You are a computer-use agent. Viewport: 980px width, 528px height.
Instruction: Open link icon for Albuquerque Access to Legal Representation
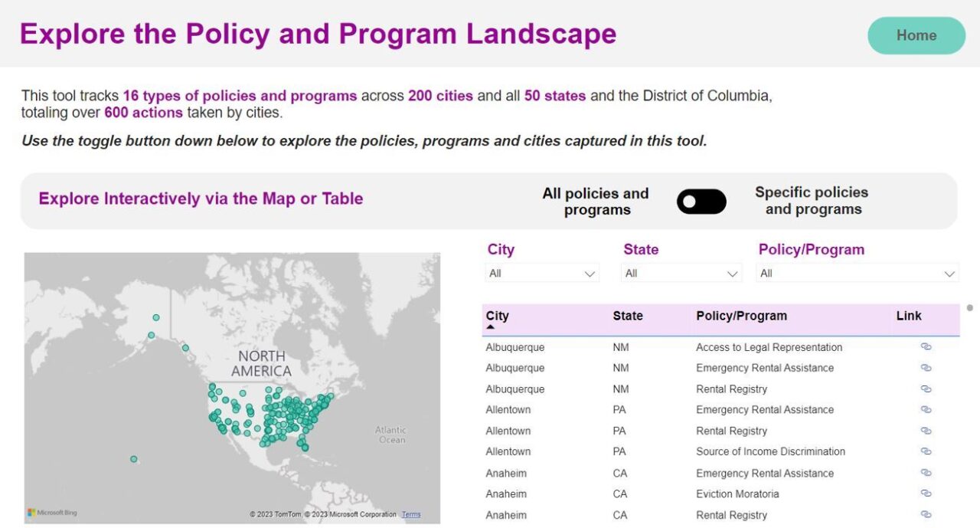[926, 347]
